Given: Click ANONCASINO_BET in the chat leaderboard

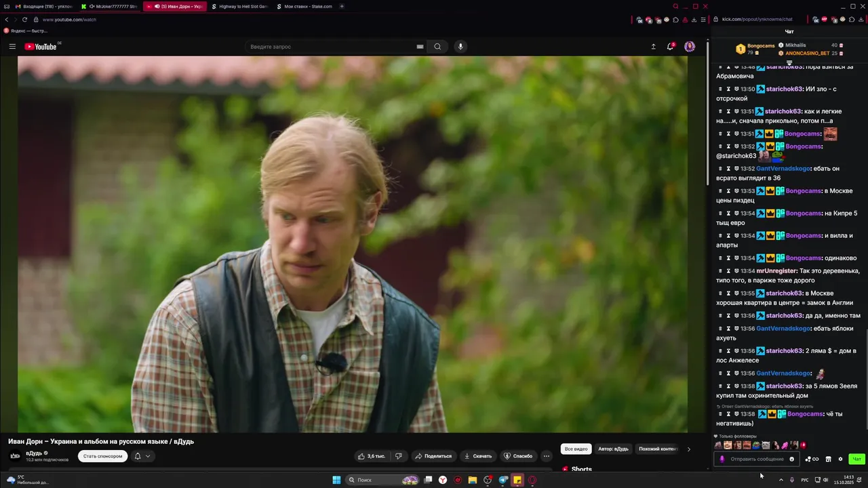Looking at the screenshot, I should point(807,54).
